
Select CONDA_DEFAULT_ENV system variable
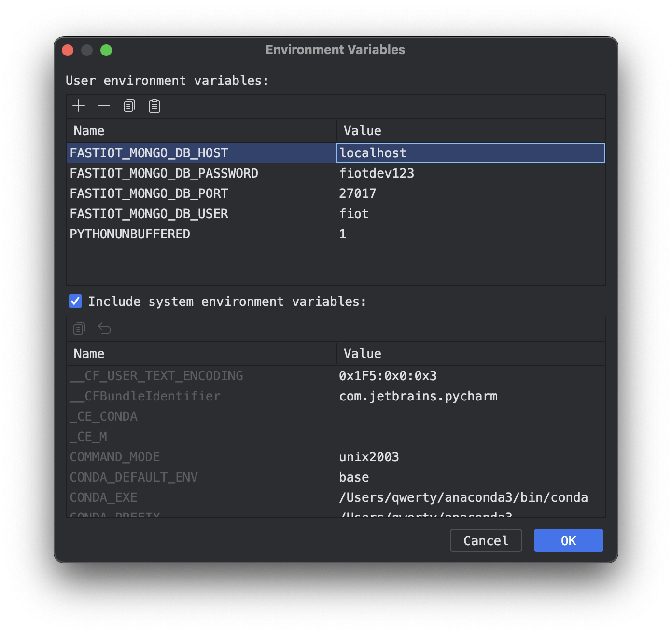point(134,477)
